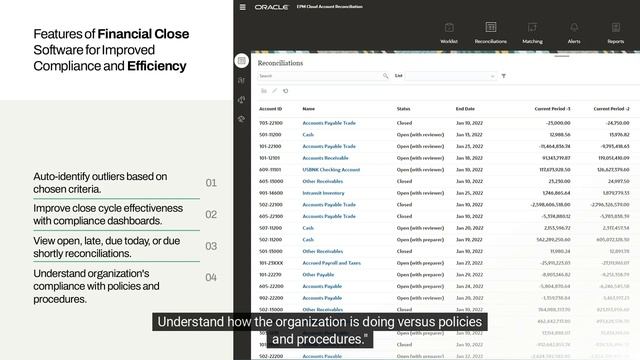640x360 pixels.
Task: Open Accounts Payable Trade for account 703-22100
Action: 329,123
